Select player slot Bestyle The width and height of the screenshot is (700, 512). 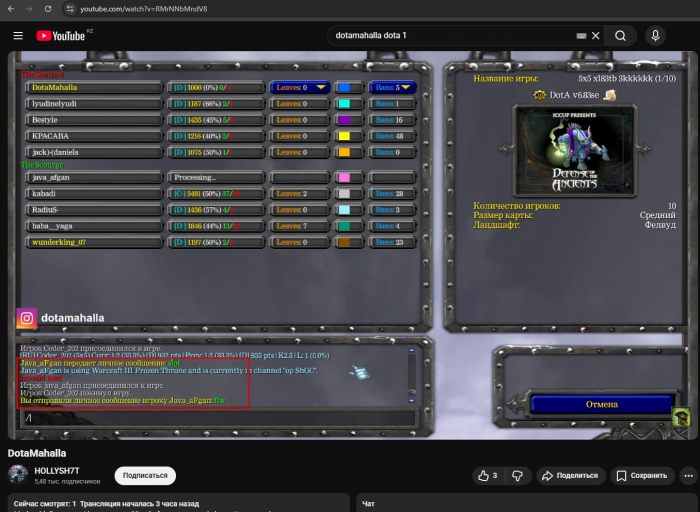94,120
